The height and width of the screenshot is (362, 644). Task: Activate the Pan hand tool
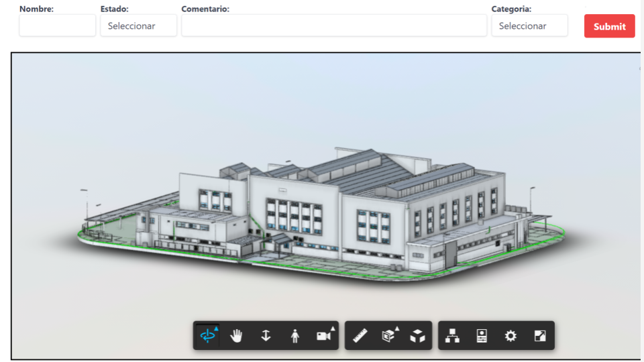pos(237,336)
